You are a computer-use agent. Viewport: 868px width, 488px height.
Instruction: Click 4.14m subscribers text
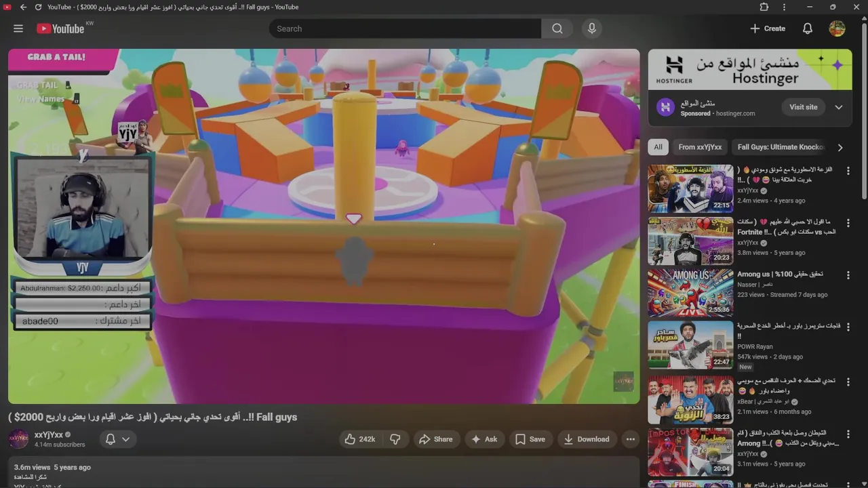click(x=60, y=445)
